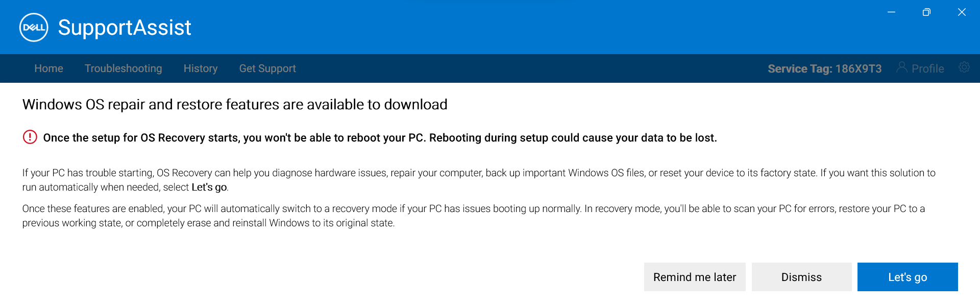The height and width of the screenshot is (304, 980).
Task: Click the SupportAssist title text
Action: click(125, 28)
